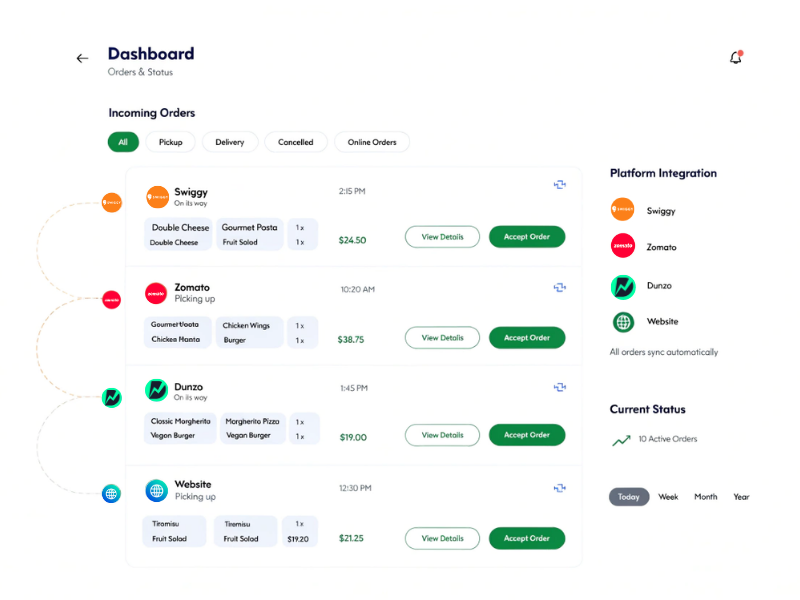Show Cancelled orders
The width and height of the screenshot is (800, 600).
pos(296,142)
